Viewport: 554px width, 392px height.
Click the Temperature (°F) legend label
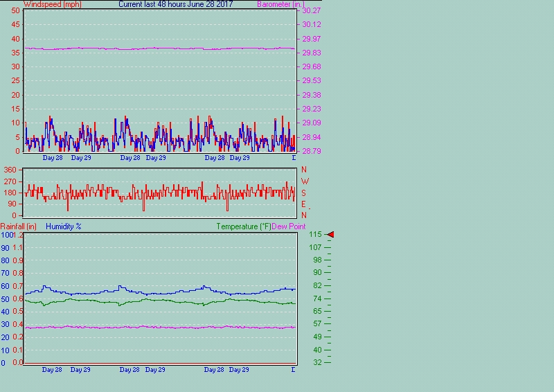(244, 226)
